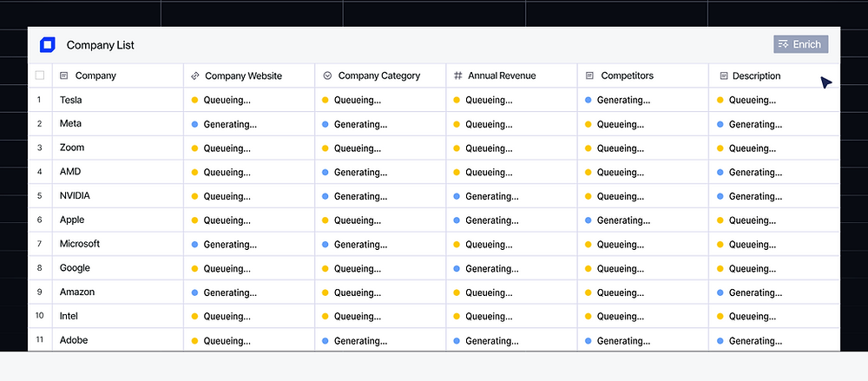
Task: Click Tesla's Description Queueing cell
Action: (774, 100)
